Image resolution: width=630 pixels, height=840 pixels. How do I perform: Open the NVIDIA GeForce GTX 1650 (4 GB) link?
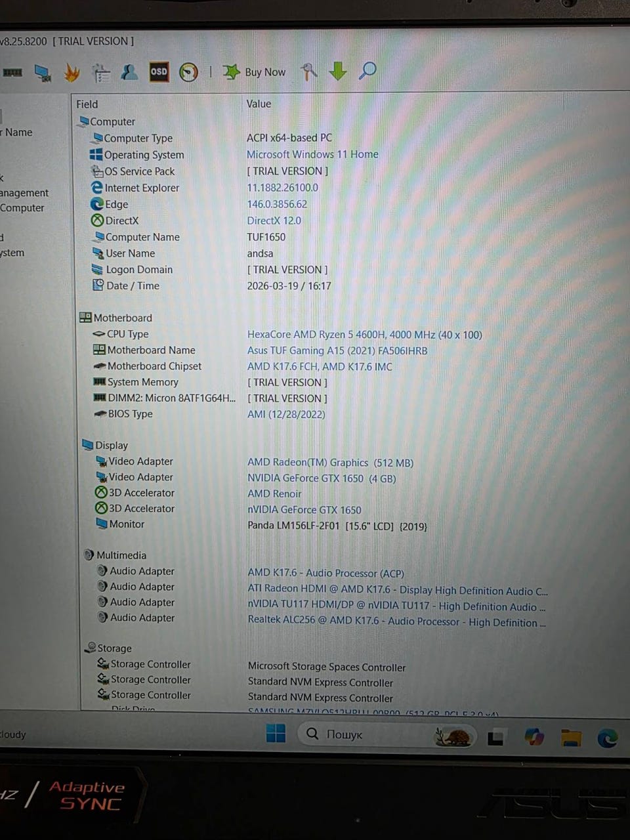point(322,478)
